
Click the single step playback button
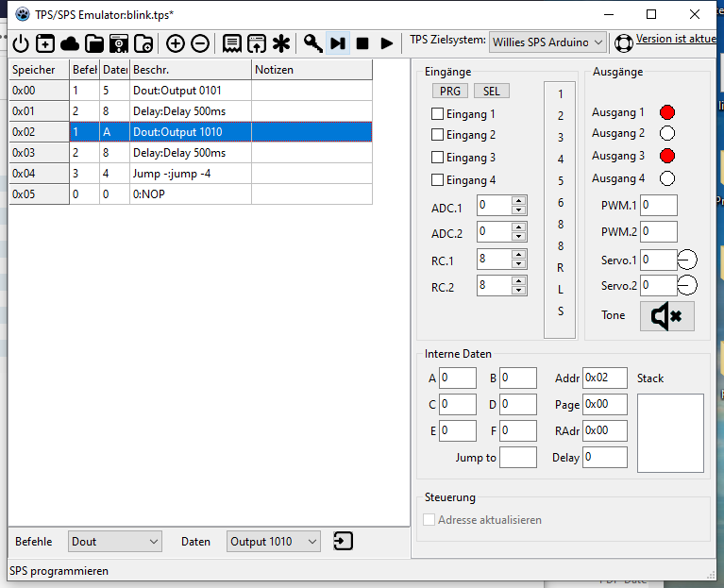[337, 43]
